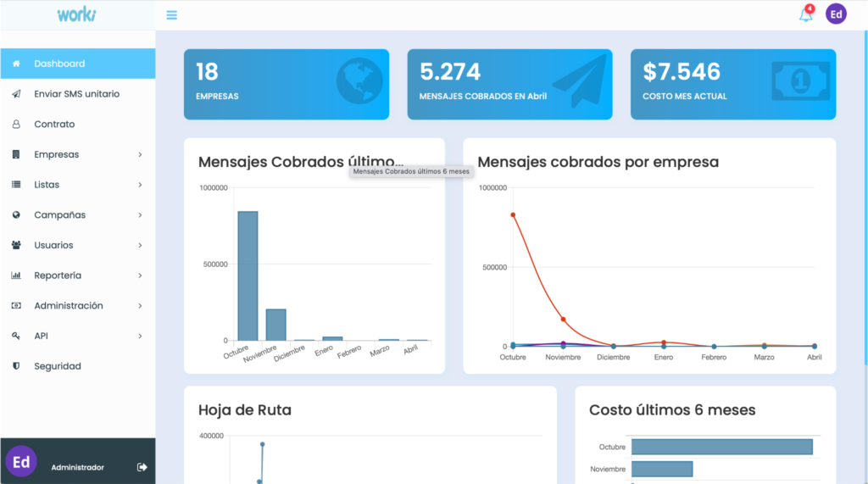Screen dimensions: 868x484
Task: Click the lock icon beside Contrato
Action: click(x=16, y=124)
